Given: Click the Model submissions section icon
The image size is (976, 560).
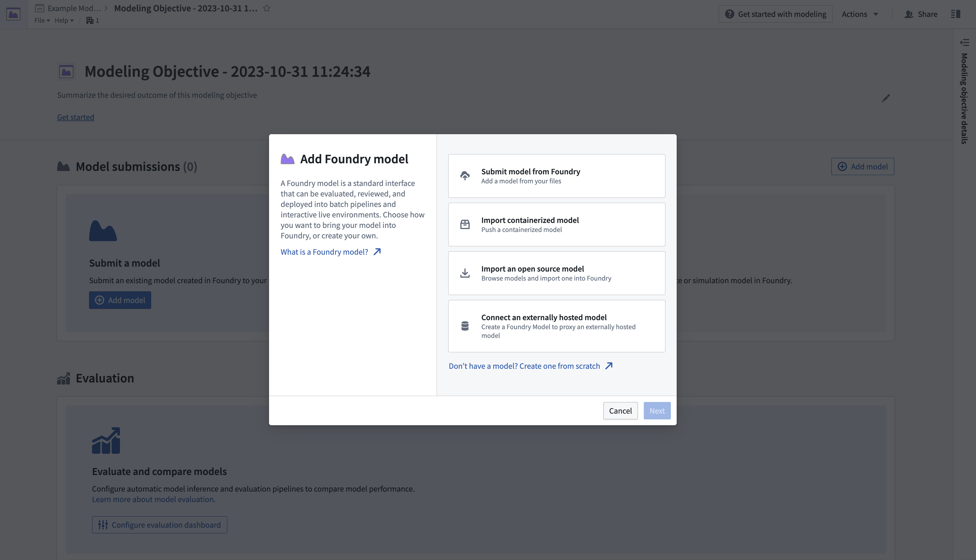Looking at the screenshot, I should click(63, 166).
